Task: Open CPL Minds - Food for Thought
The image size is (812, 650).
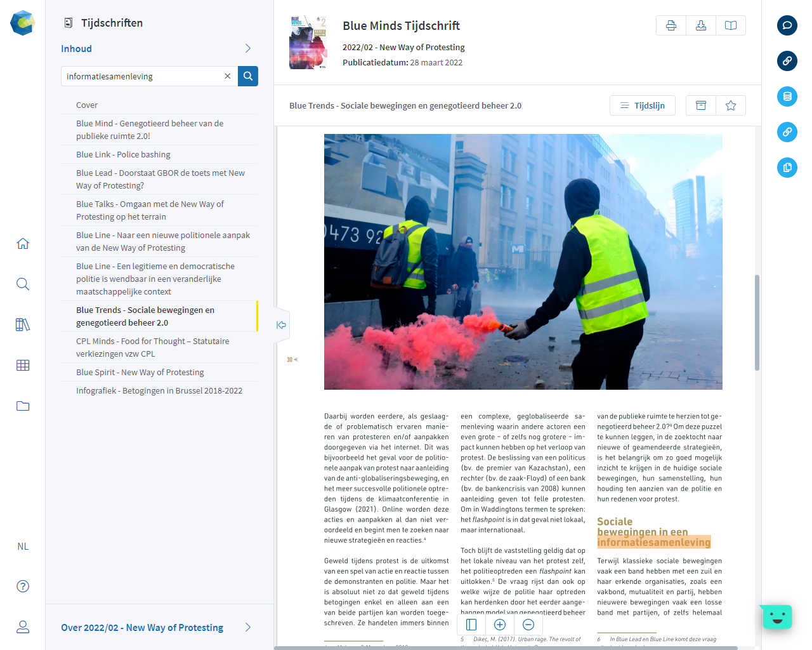Action: [160, 347]
